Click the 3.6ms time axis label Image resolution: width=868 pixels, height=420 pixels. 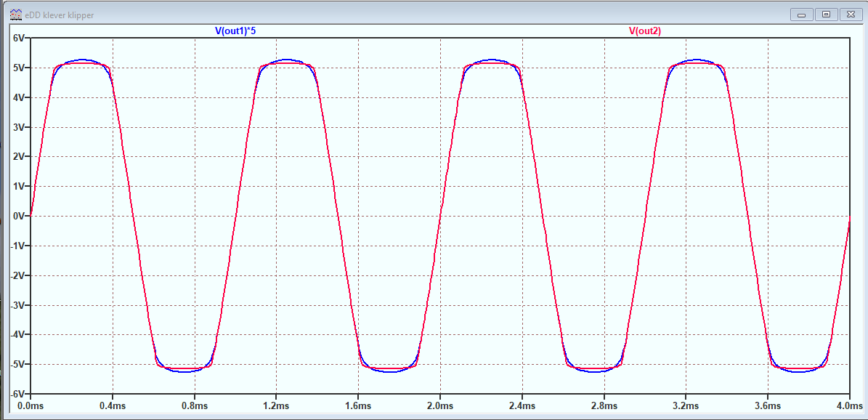(x=768, y=406)
